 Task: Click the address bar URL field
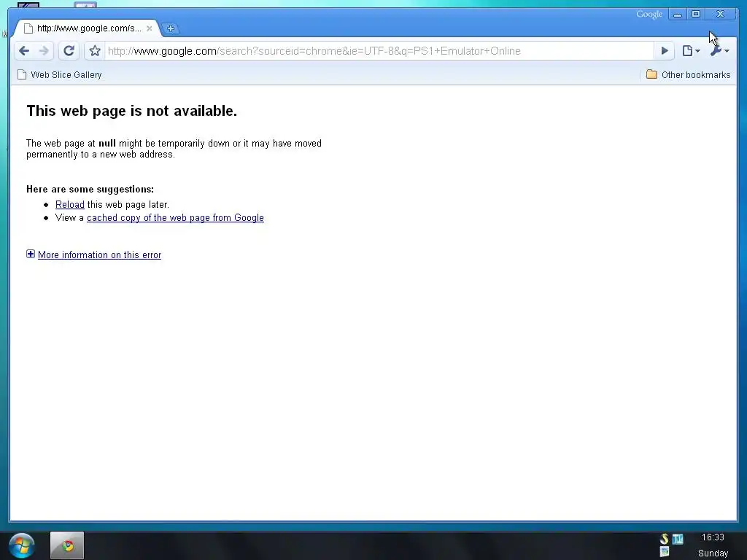(379, 51)
